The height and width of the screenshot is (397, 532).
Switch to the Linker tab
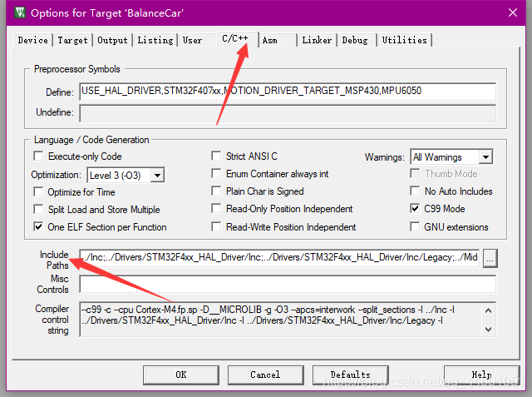[x=317, y=40]
